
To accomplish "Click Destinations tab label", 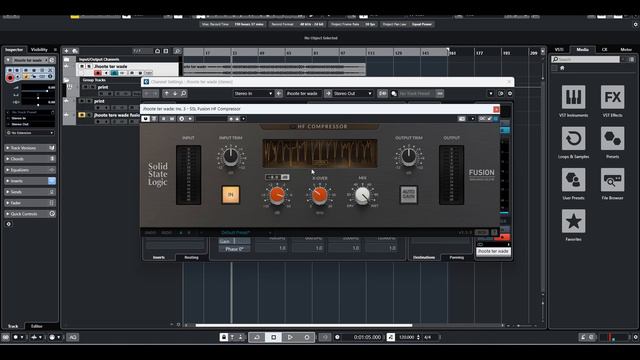I will pos(424,258).
